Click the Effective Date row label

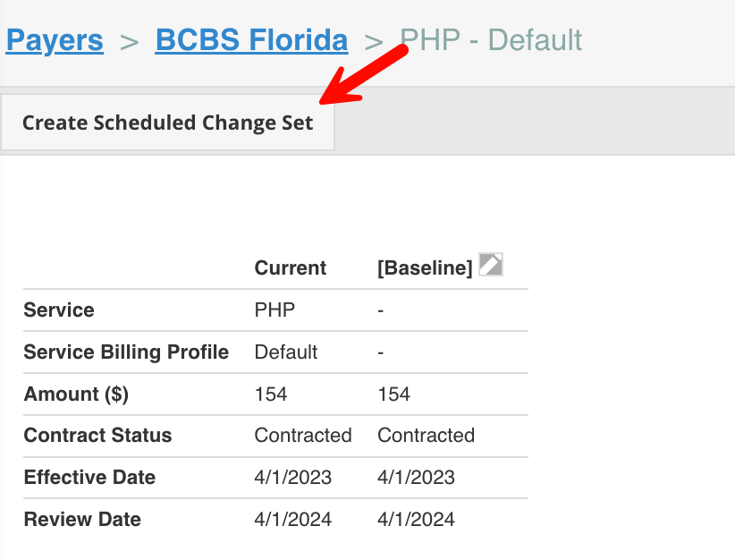click(89, 478)
